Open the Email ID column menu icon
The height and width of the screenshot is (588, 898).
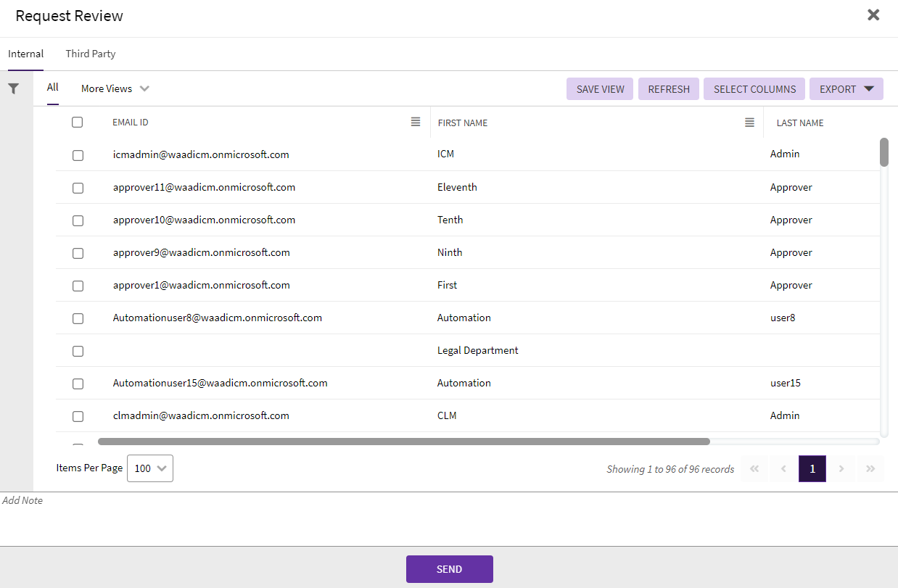[x=416, y=122]
